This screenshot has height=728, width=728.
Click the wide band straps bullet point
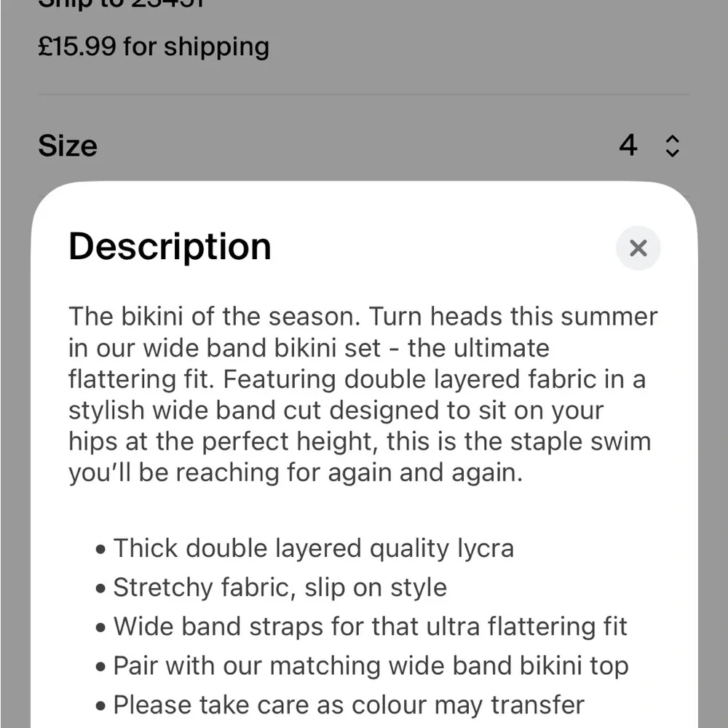pos(370,626)
